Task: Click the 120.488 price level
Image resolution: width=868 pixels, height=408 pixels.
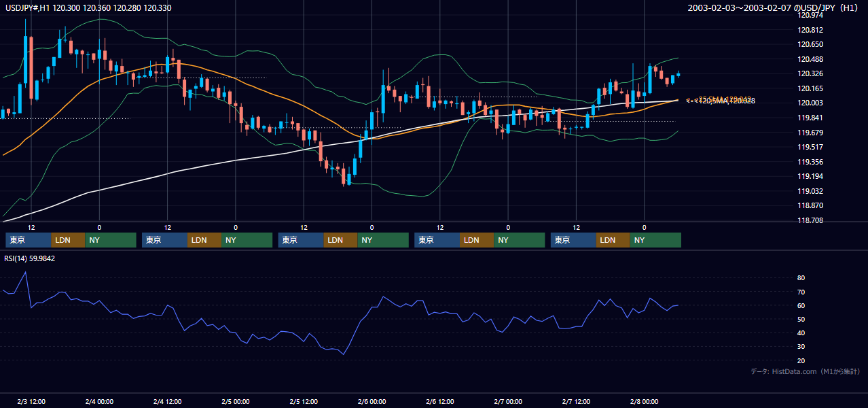Action: click(x=811, y=59)
